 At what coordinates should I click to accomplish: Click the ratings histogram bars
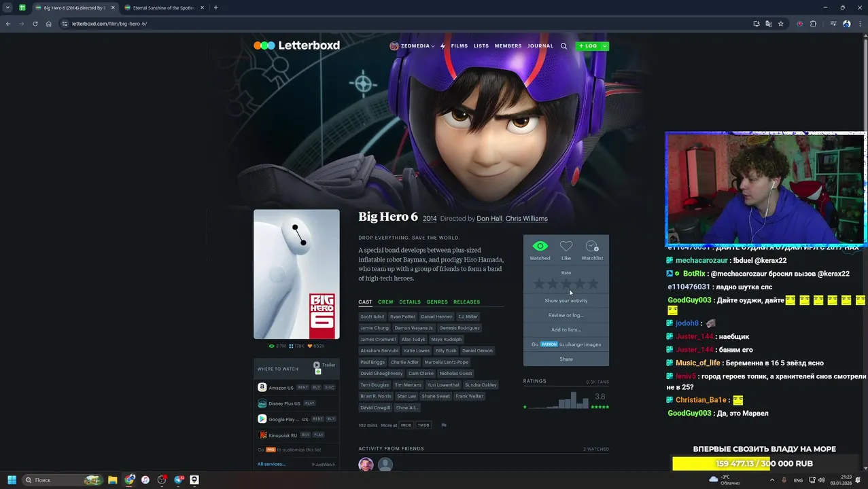click(x=559, y=400)
